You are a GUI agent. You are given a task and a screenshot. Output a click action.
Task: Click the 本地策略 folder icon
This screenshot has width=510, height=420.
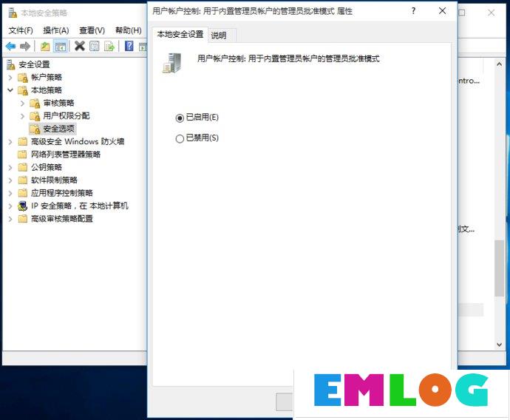pos(23,90)
